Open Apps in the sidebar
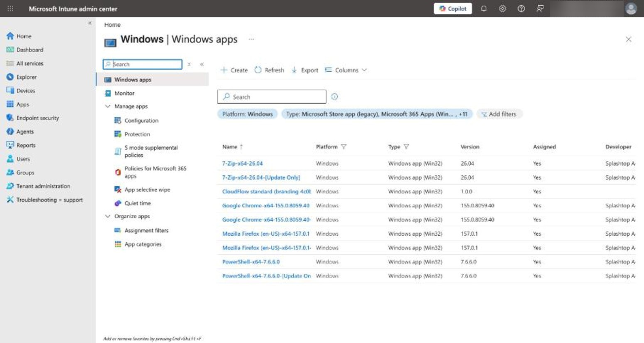The height and width of the screenshot is (343, 644). point(23,104)
